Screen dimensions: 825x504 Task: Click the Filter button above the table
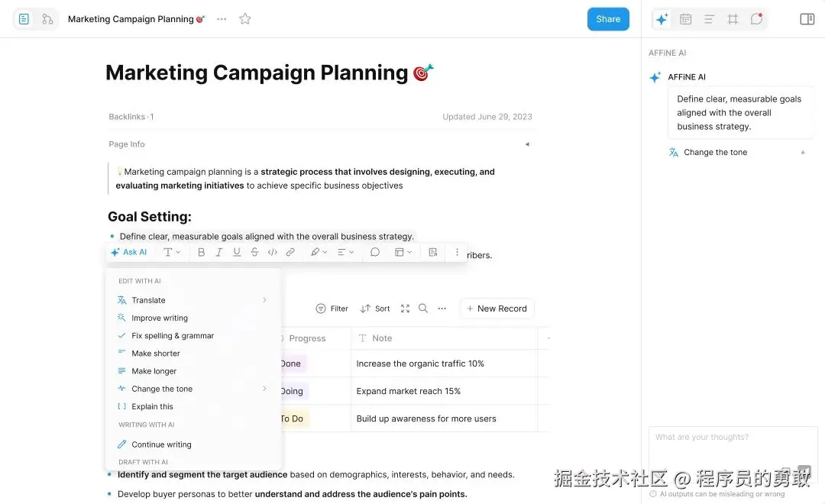[x=332, y=309]
